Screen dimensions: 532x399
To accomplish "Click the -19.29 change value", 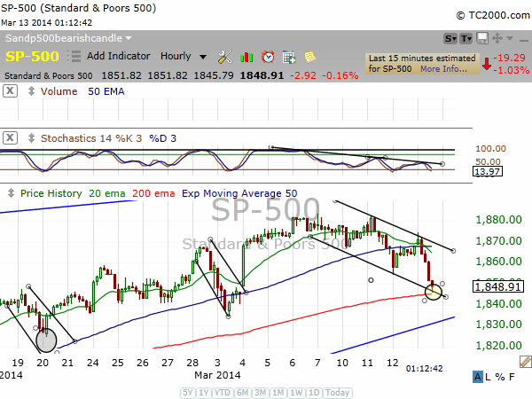I will [x=510, y=58].
